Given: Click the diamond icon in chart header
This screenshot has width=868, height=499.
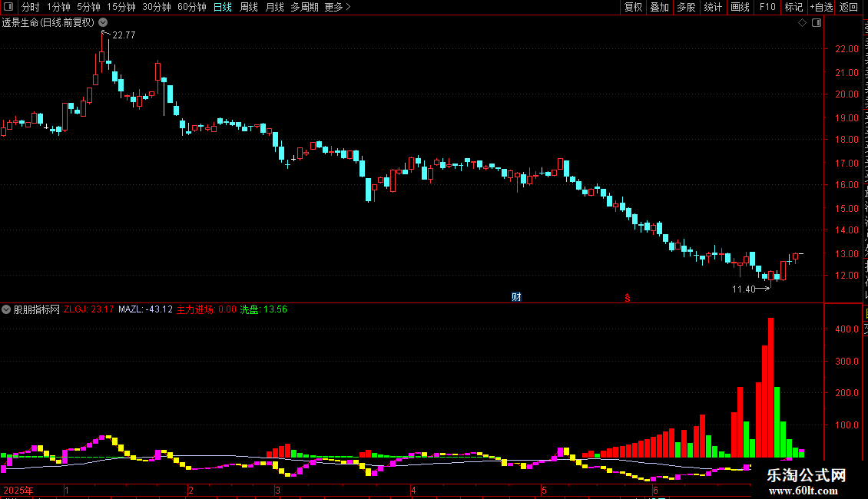Looking at the screenshot, I should [x=802, y=23].
